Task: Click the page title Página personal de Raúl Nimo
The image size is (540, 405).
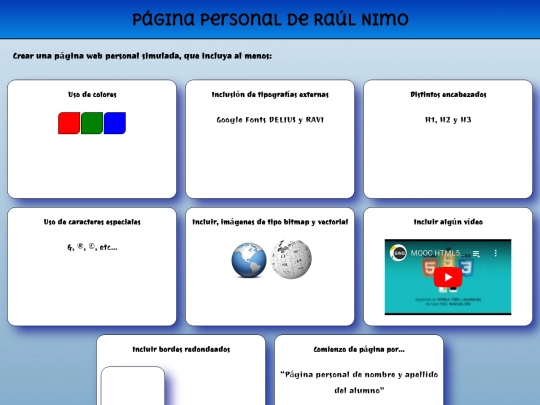Action: coord(270,19)
